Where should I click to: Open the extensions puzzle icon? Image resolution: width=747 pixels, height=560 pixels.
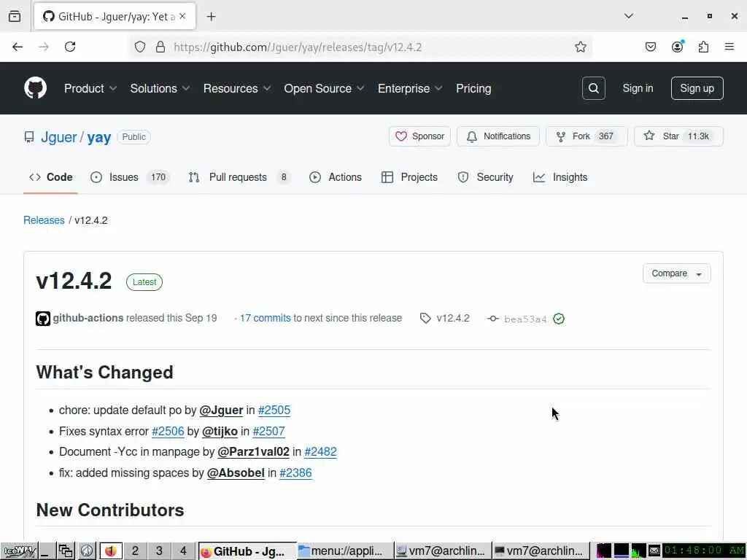[x=703, y=47]
